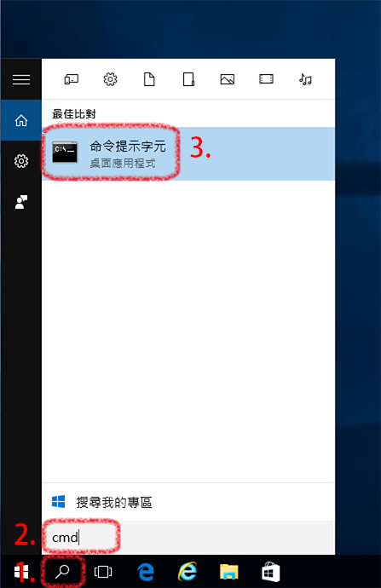Screen dimensions: 381x588
Task: Filter results by Apps icon
Action: point(72,79)
